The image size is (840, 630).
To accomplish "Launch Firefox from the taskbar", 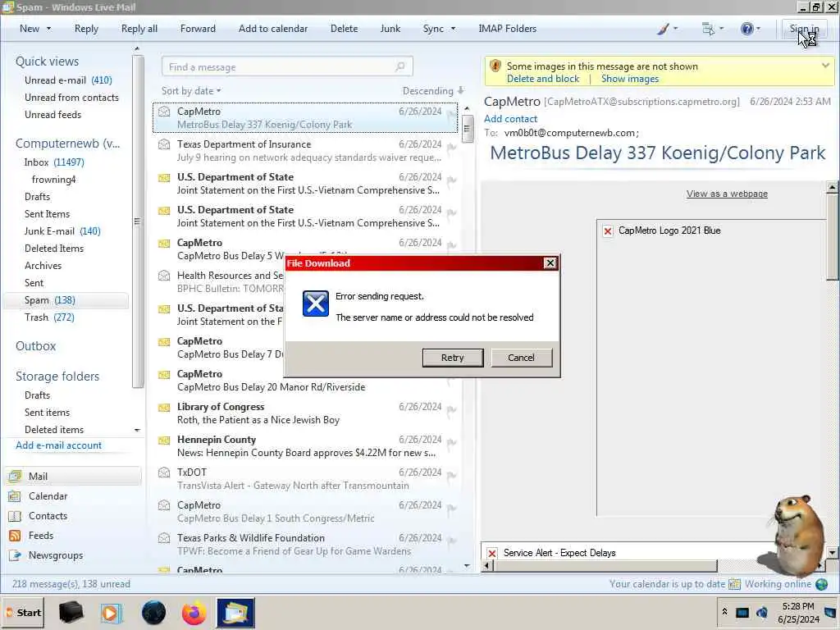I will pyautogui.click(x=194, y=613).
